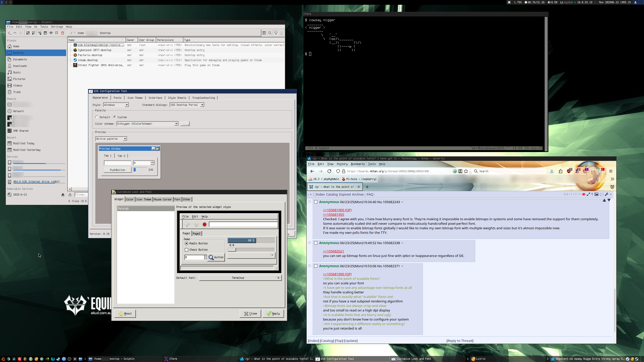Open the Settings menu in Dolphin

coord(57,27)
